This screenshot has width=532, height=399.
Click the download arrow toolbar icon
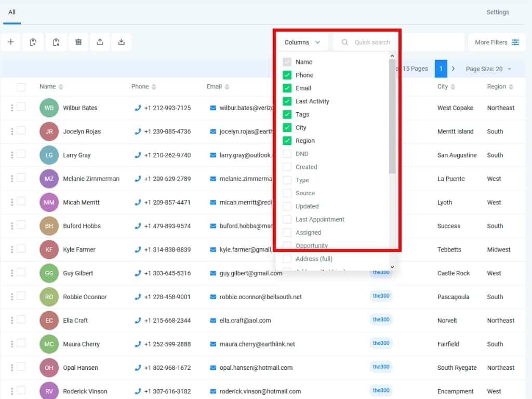[x=121, y=42]
